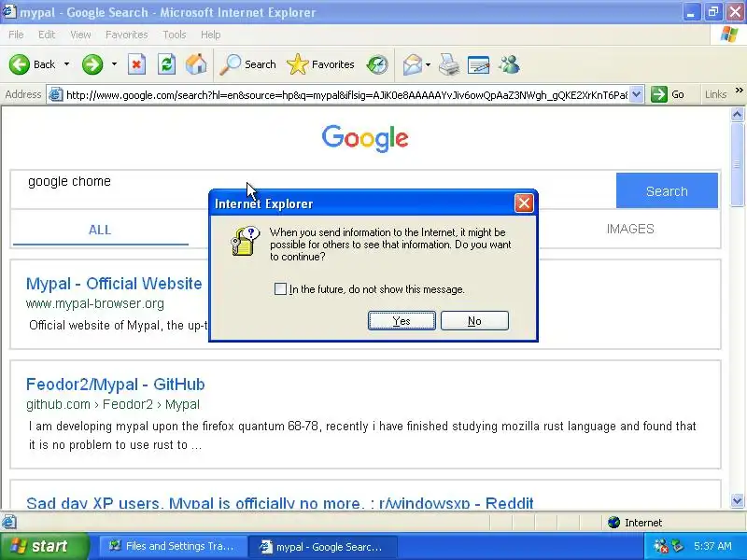
Task: Click the green Forward arrow icon
Action: [92, 64]
